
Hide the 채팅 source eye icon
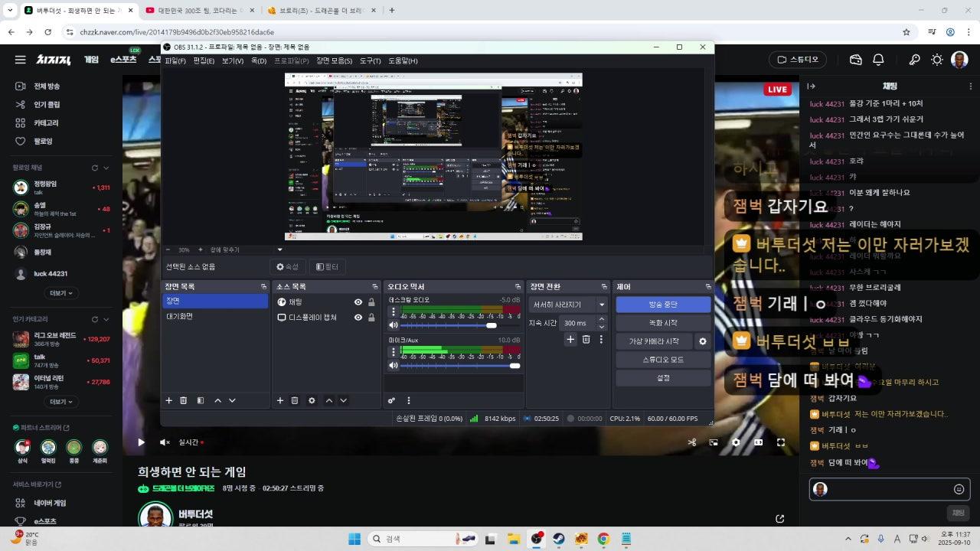coord(358,302)
